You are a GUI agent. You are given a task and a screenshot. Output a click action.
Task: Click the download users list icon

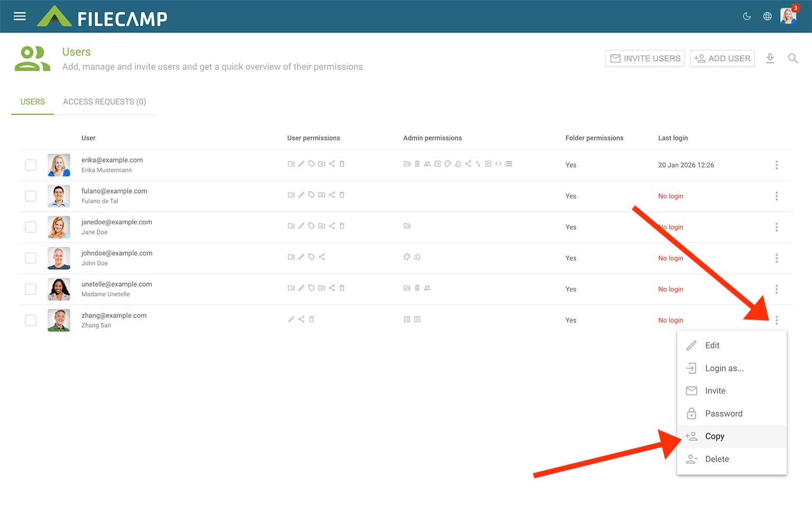click(x=770, y=58)
